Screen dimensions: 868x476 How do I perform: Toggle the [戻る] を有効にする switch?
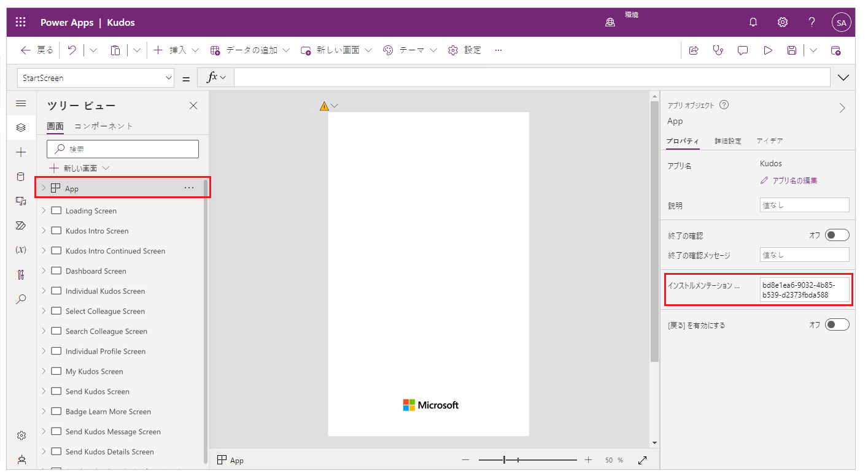pos(837,324)
